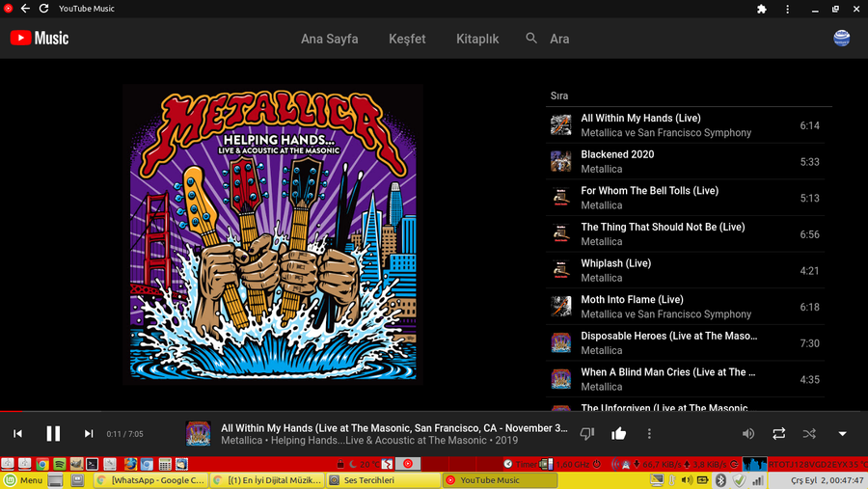Click the battery tray icon

point(702,480)
